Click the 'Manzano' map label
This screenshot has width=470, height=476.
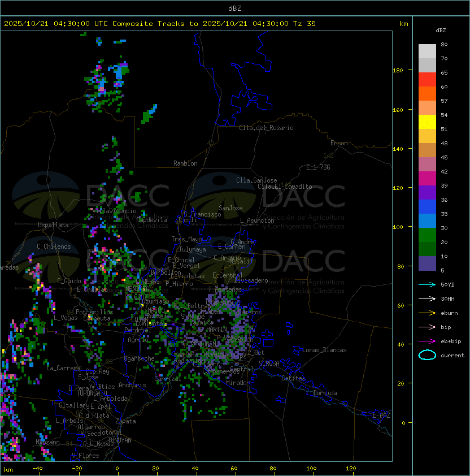pos(47,442)
